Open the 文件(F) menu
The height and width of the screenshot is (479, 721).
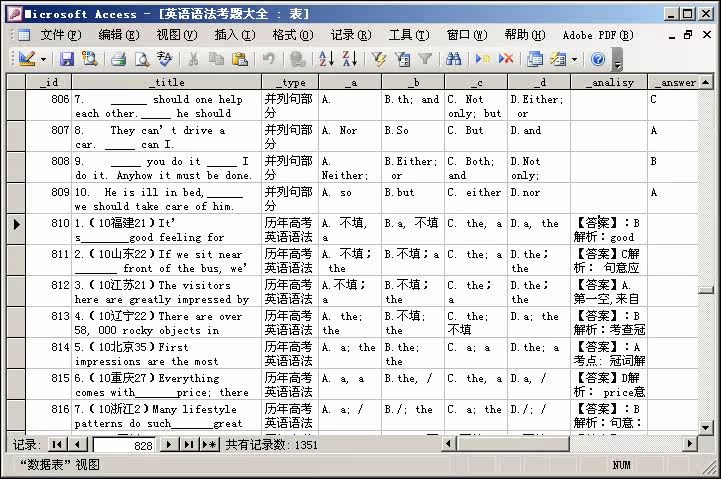(61, 35)
